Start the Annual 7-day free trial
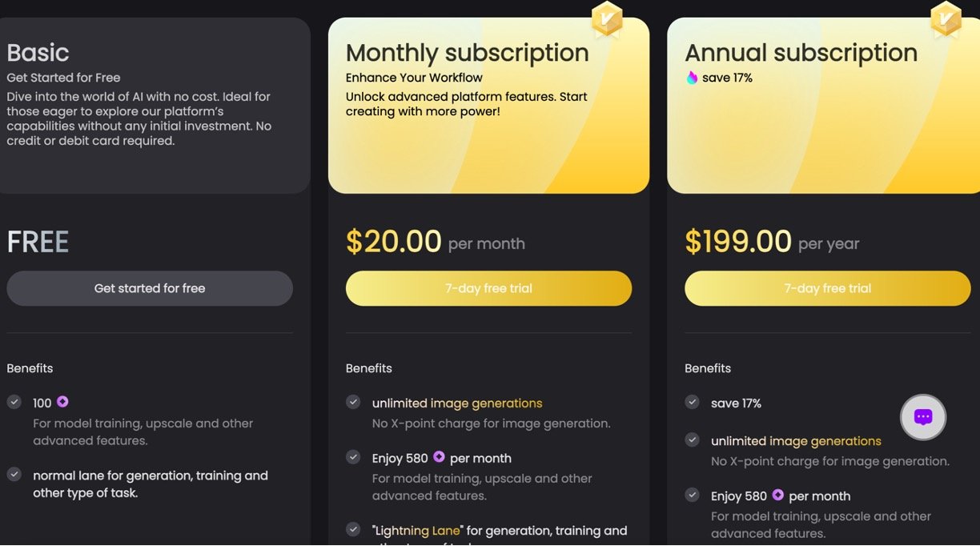 (827, 288)
